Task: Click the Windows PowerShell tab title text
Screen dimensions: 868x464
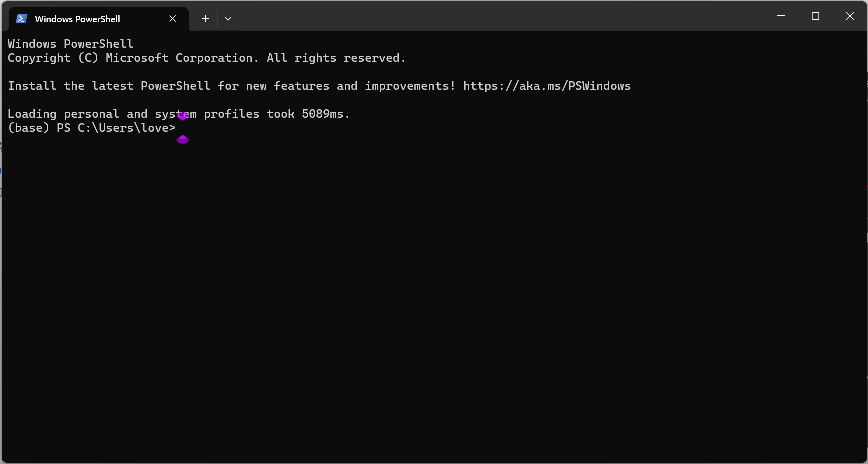Action: 77,19
